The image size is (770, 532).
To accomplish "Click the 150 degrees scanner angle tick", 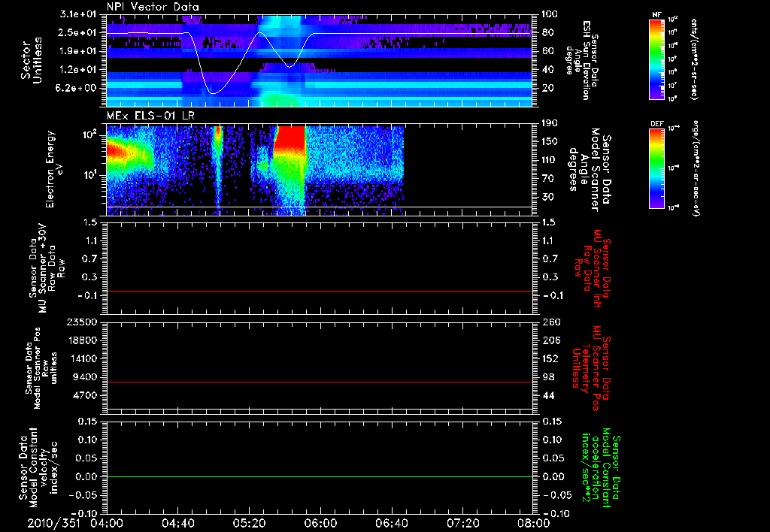I will click(550, 142).
